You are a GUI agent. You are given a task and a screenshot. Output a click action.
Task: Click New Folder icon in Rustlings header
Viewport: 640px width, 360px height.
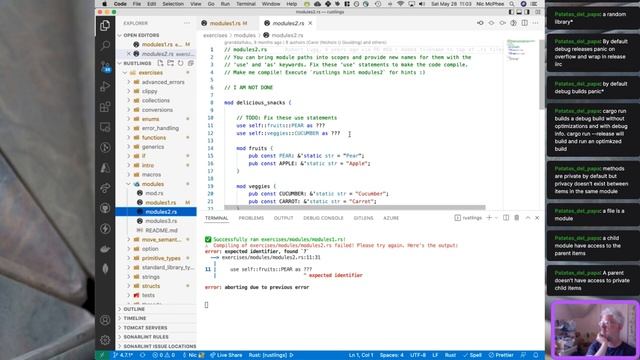pos(170,63)
